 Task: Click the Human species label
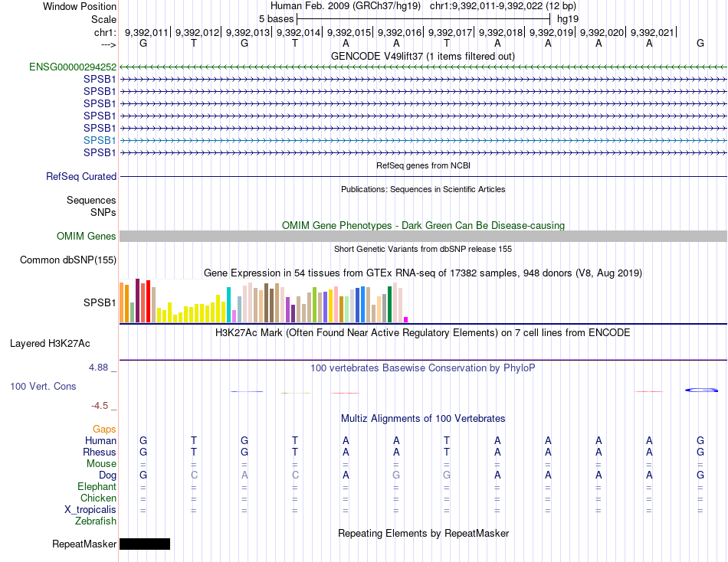(x=100, y=440)
